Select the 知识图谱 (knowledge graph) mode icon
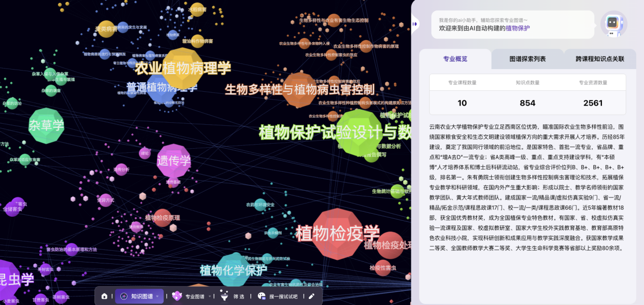The height and width of the screenshot is (305, 644). click(x=123, y=296)
